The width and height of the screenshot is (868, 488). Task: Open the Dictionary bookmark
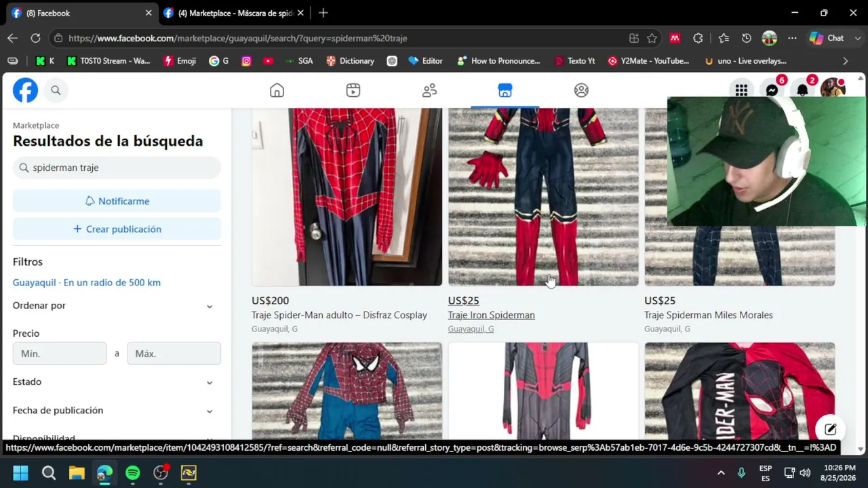(x=350, y=61)
